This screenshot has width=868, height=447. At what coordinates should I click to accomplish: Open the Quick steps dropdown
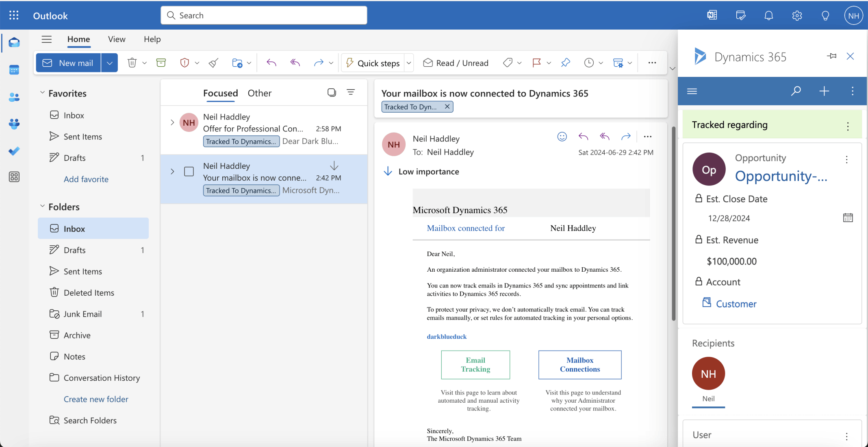click(409, 63)
